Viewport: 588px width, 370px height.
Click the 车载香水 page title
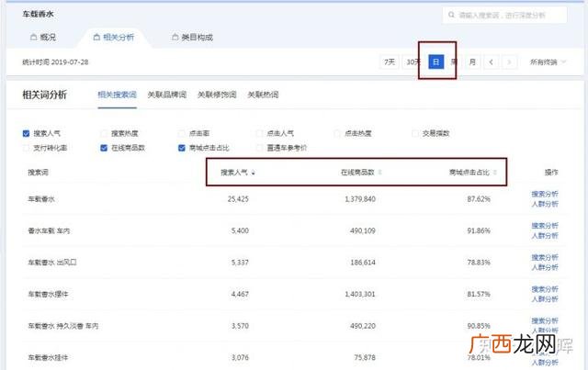coord(38,15)
